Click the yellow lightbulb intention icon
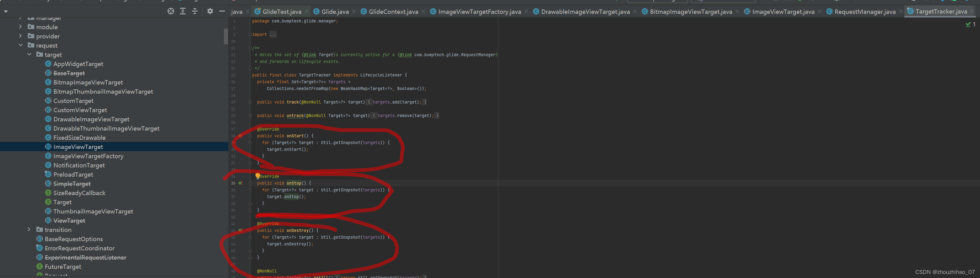 point(258,176)
